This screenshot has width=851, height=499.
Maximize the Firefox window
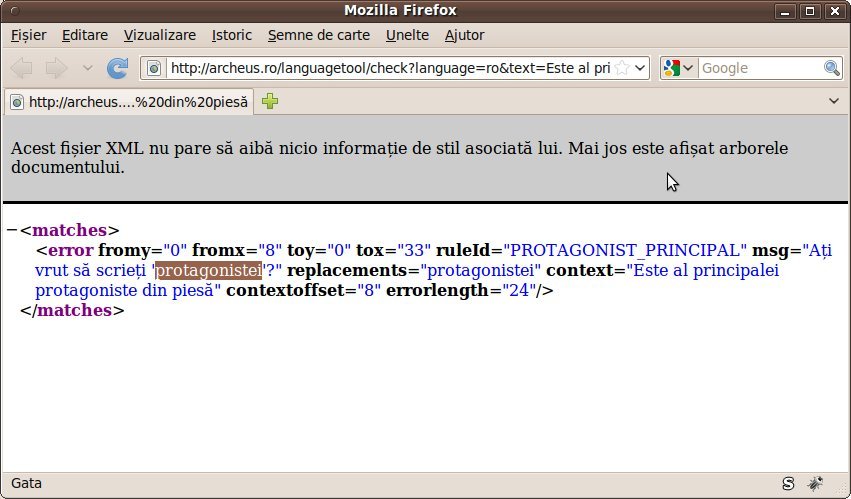point(810,11)
